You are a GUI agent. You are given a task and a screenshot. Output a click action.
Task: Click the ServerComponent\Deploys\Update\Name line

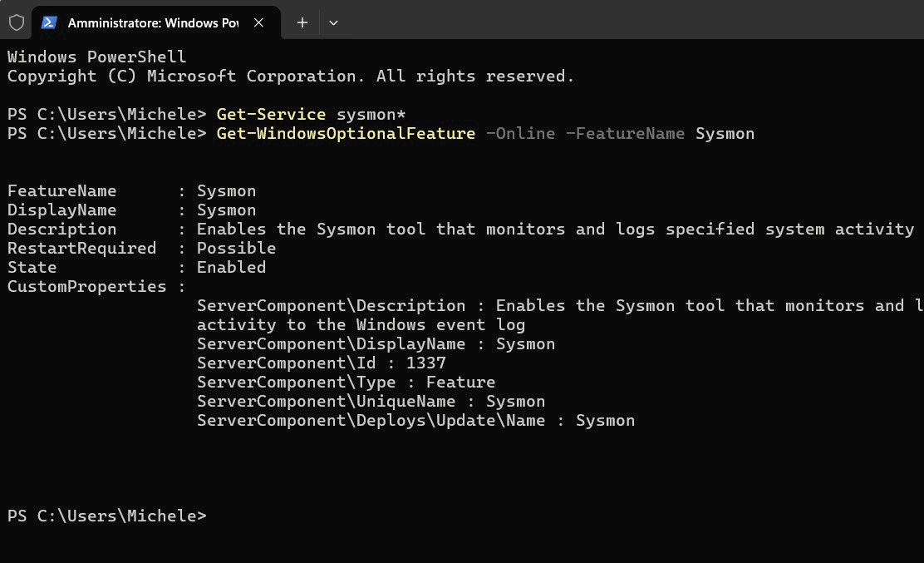click(416, 420)
